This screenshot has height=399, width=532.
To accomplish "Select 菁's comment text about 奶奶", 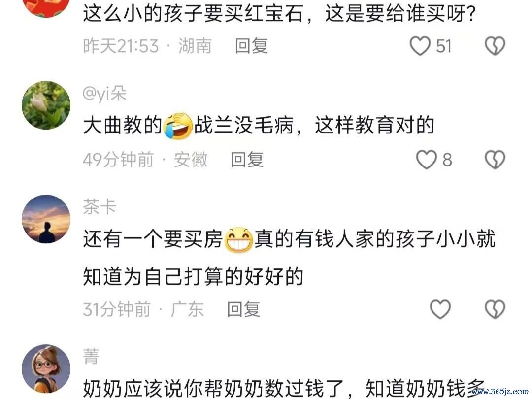I will click(284, 389).
